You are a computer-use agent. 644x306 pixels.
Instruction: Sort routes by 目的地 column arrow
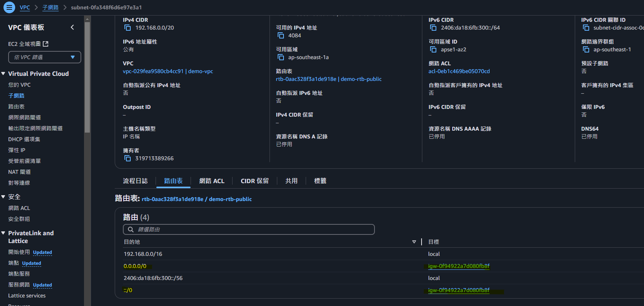(414, 242)
